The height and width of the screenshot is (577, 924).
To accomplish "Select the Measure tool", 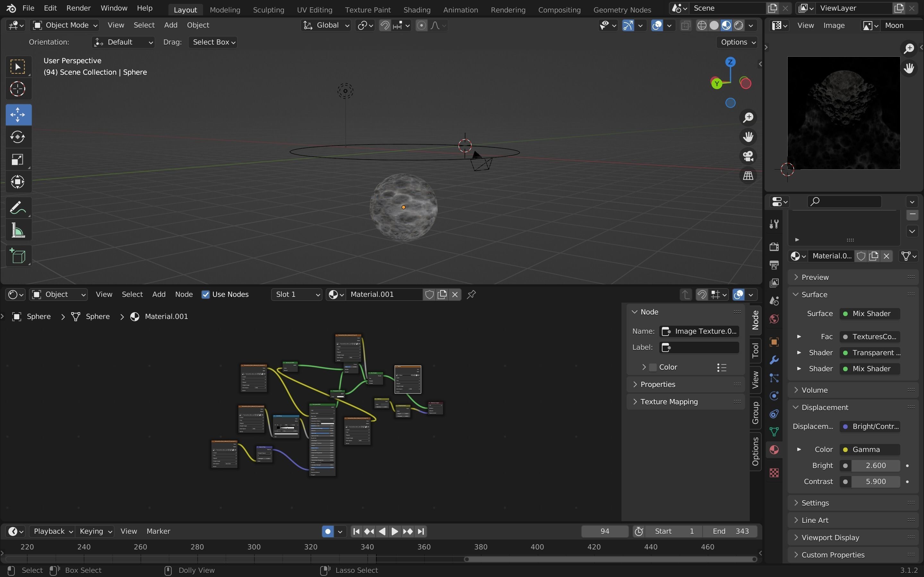I will [x=18, y=231].
